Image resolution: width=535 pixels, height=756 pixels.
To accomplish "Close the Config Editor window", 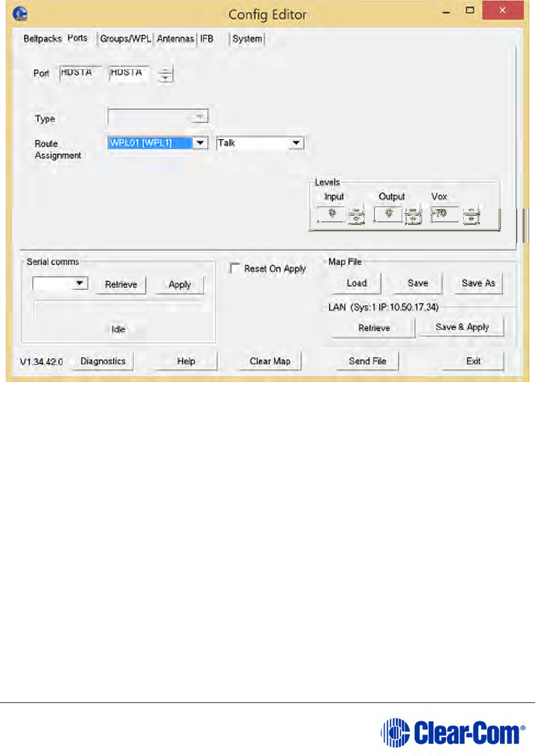I will tap(503, 11).
